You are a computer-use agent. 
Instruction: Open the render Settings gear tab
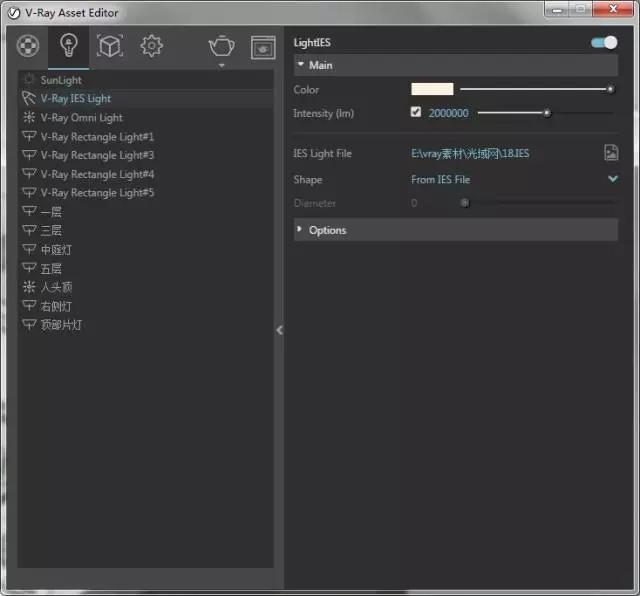(151, 46)
